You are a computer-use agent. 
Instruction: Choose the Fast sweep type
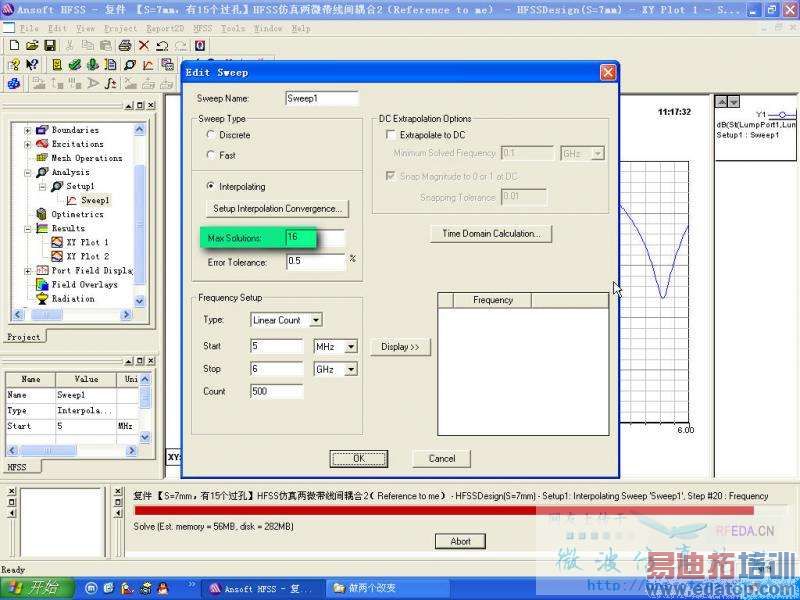(x=211, y=155)
